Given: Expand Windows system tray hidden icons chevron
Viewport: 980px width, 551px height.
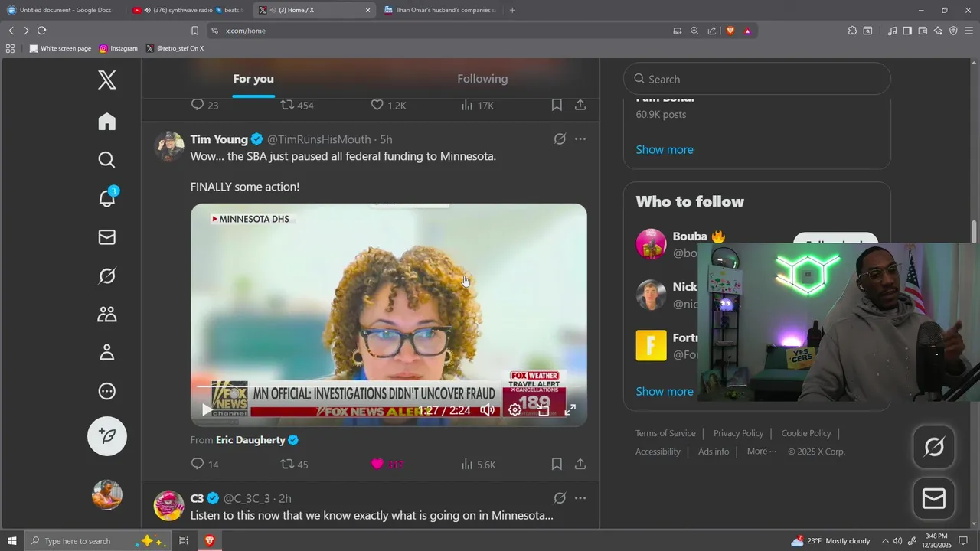Looking at the screenshot, I should click(x=885, y=541).
